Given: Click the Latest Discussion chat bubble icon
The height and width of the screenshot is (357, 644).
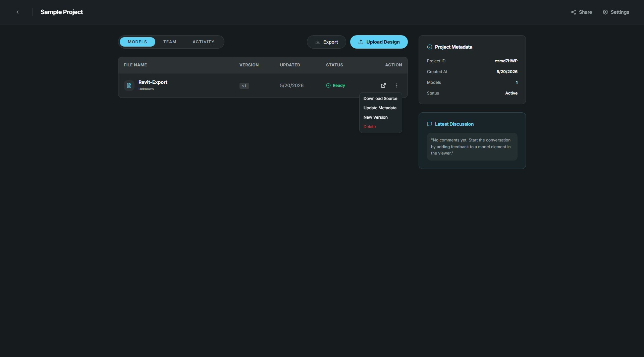Looking at the screenshot, I should (x=429, y=124).
